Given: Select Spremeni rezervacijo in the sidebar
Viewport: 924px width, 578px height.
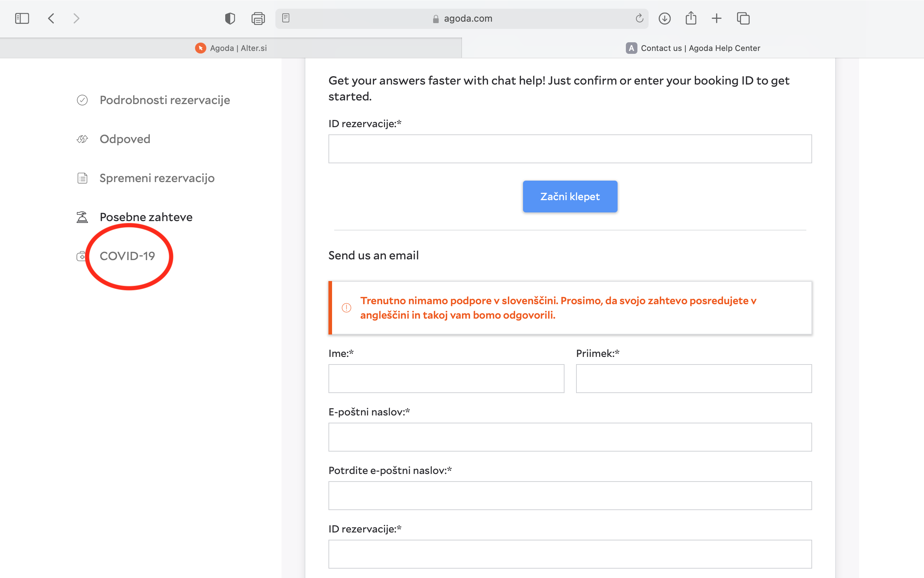Looking at the screenshot, I should pos(157,178).
